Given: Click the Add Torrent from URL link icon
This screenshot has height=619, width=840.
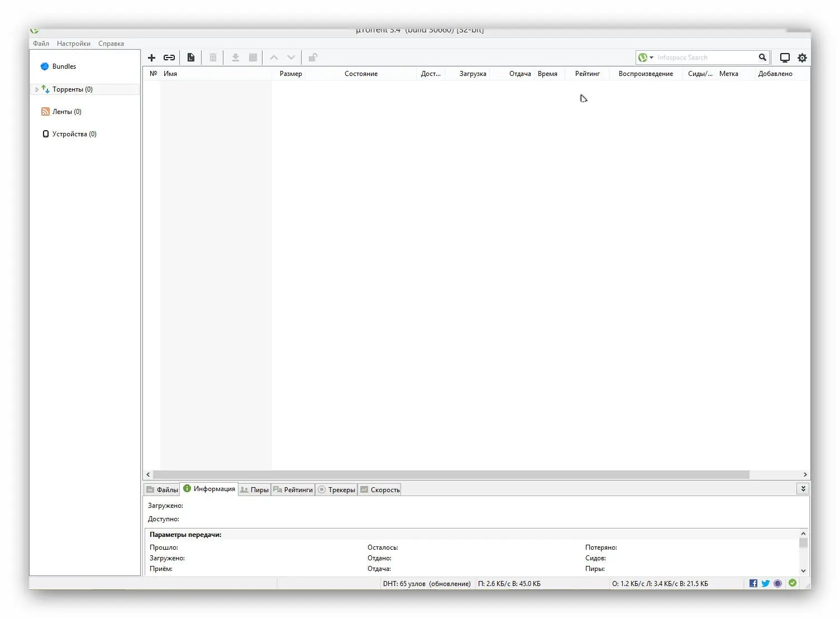Looking at the screenshot, I should (169, 58).
